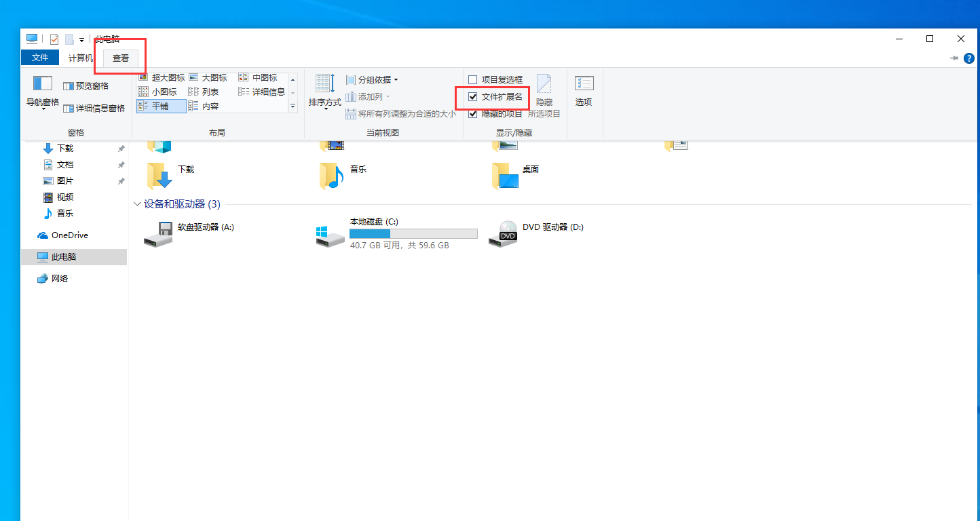Toggle the 预览窗格 panel
The image size is (980, 521).
pyautogui.click(x=86, y=85)
